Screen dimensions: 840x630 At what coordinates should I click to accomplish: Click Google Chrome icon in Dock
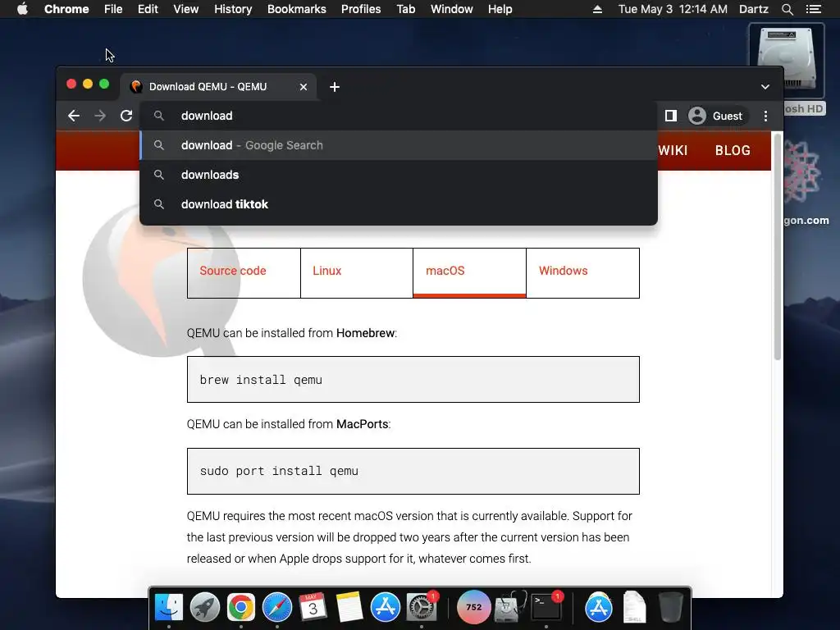coord(241,607)
